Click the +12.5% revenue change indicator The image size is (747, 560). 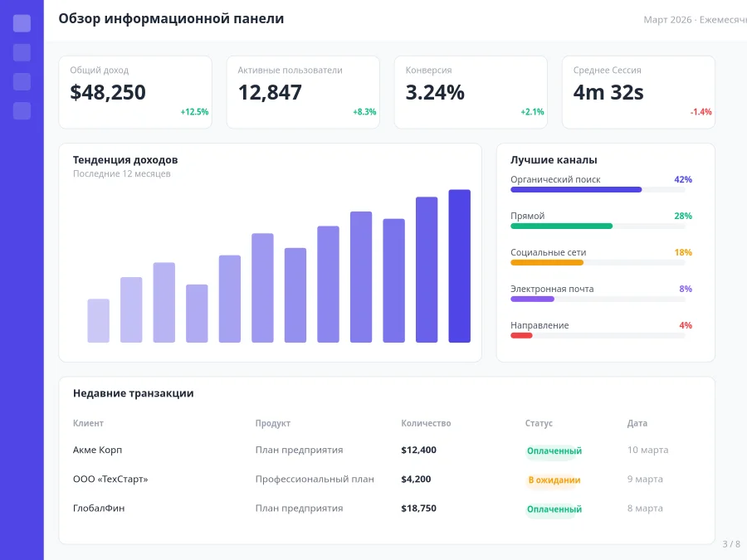194,112
